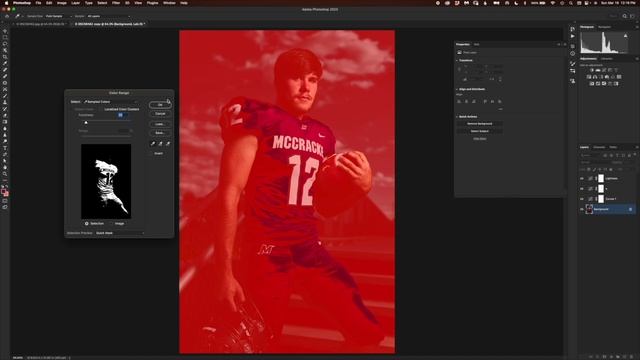Open the Spotlight search in menu bar
The height and width of the screenshot is (360, 640).
tap(571, 3)
